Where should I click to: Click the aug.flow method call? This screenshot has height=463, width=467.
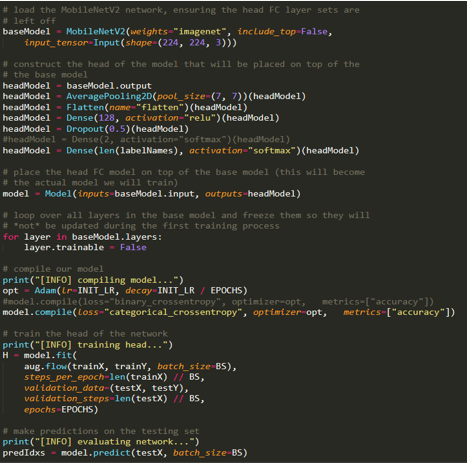click(45, 366)
